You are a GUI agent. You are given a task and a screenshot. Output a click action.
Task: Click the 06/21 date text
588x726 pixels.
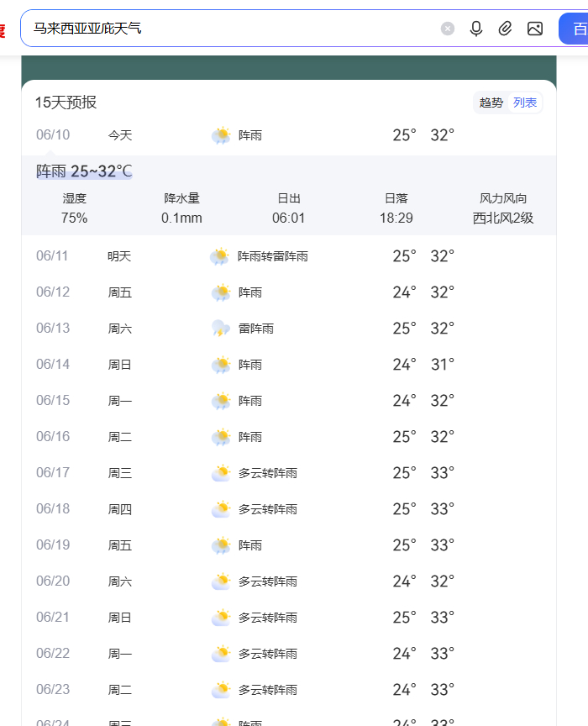click(53, 618)
